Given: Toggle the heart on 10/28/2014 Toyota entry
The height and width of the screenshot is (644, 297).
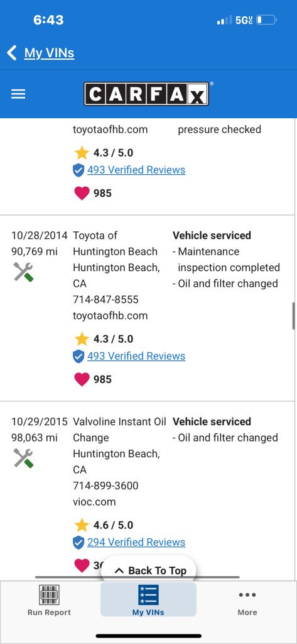Looking at the screenshot, I should coord(82,379).
